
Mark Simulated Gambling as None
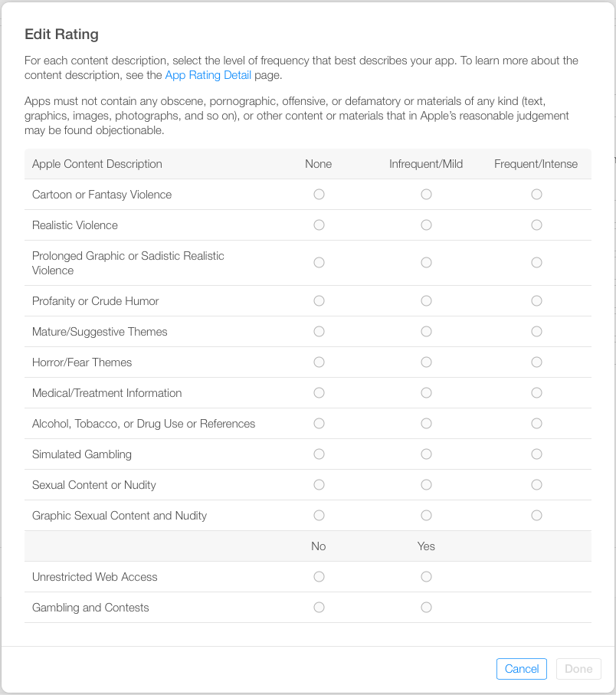[x=319, y=454]
